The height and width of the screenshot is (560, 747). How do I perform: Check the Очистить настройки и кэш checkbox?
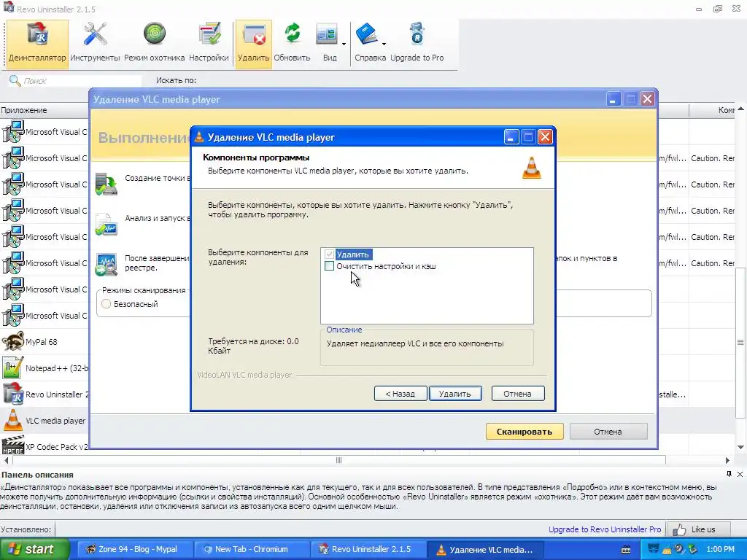coord(329,266)
